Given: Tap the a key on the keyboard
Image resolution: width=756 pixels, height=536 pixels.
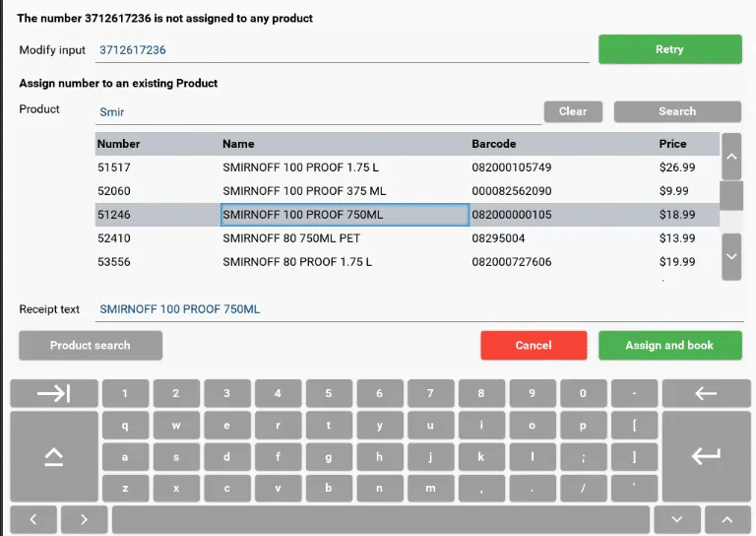Looking at the screenshot, I should tap(125, 457).
